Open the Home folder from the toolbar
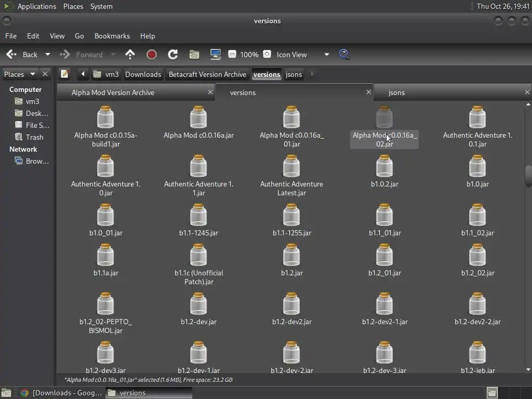The image size is (532, 399). click(194, 55)
